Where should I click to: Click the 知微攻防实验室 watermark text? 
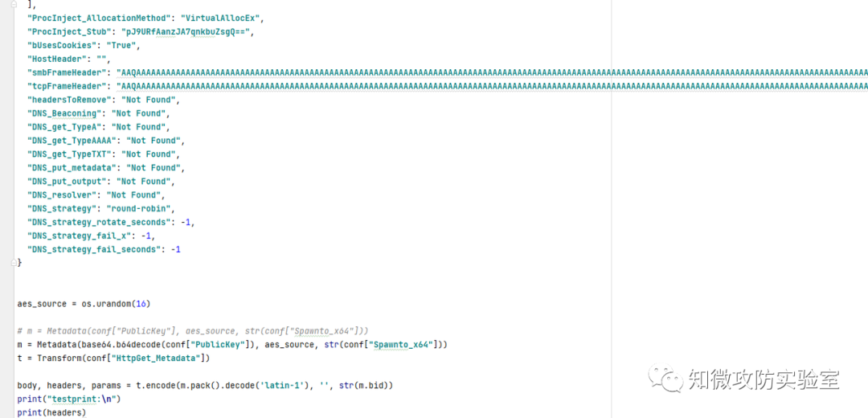764,379
